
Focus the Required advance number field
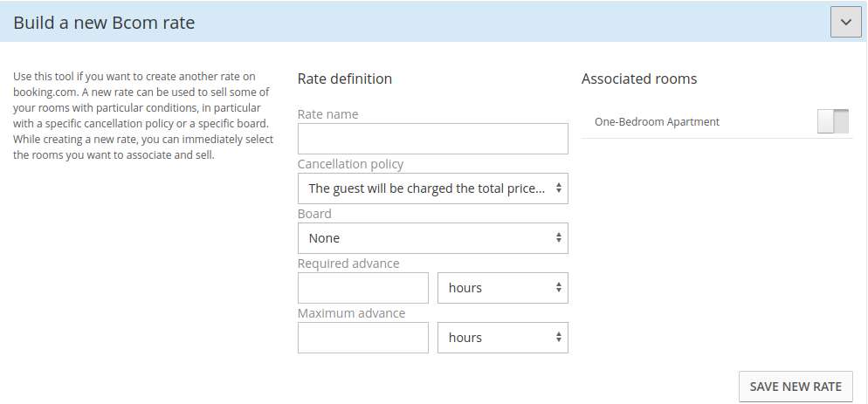(x=363, y=288)
